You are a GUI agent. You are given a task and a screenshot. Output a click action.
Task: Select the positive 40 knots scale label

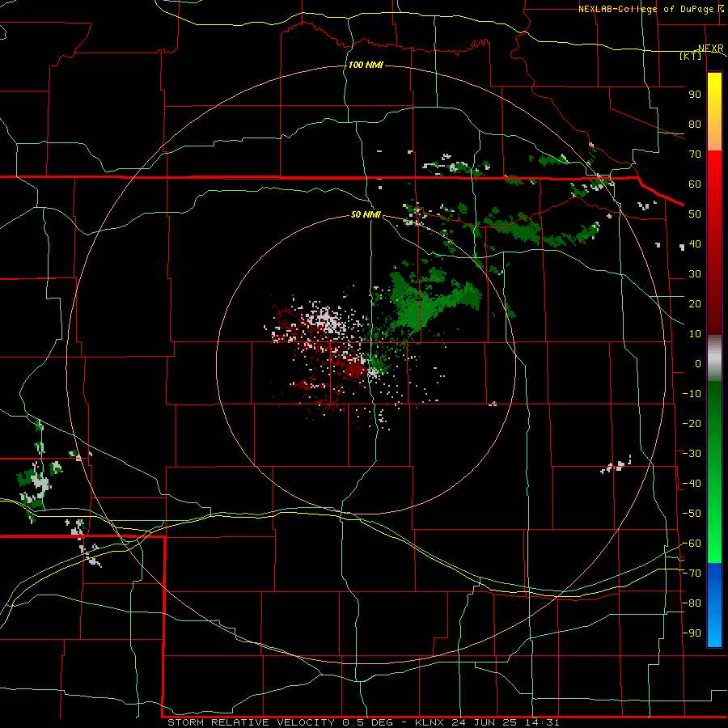pyautogui.click(x=695, y=244)
